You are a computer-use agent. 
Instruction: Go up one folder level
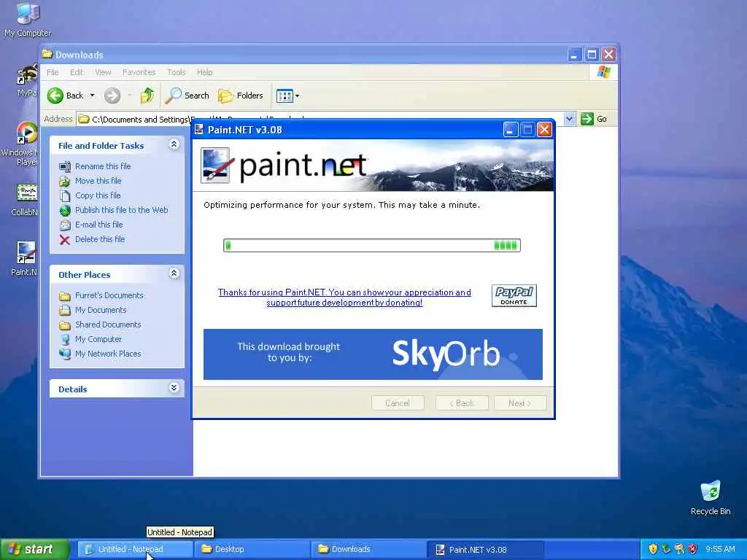(147, 96)
